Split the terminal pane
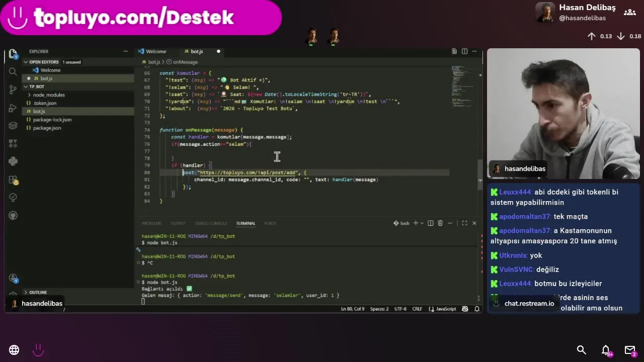644x362 pixels. tap(430, 223)
